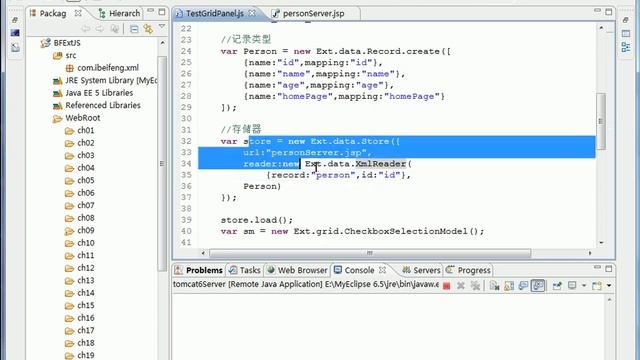Clear the console output
This screenshot has width=640, height=360.
point(494,286)
